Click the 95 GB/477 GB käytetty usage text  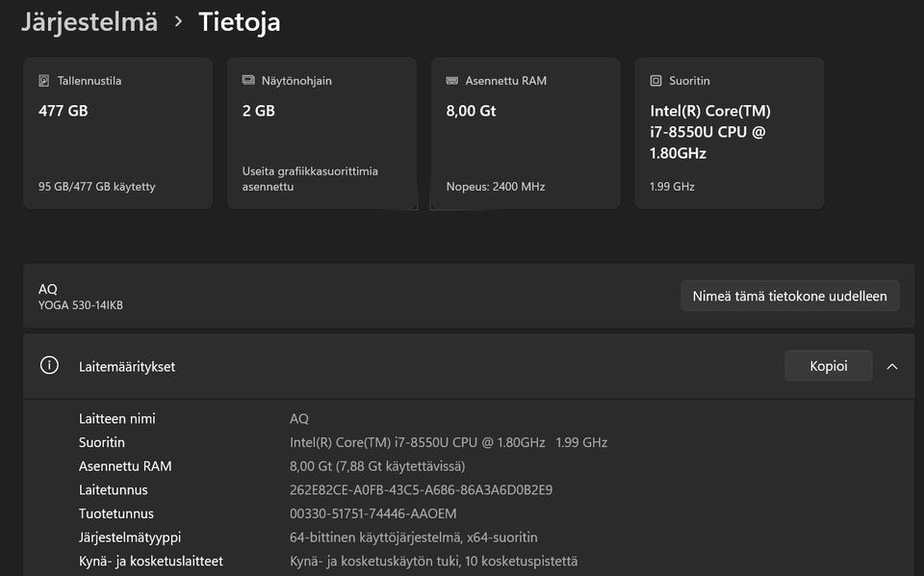coord(96,187)
